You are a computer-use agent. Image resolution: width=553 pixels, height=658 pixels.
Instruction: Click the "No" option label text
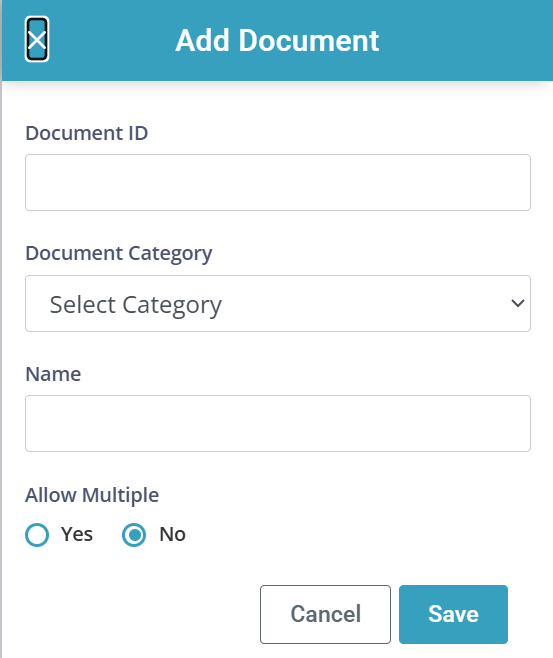point(172,534)
